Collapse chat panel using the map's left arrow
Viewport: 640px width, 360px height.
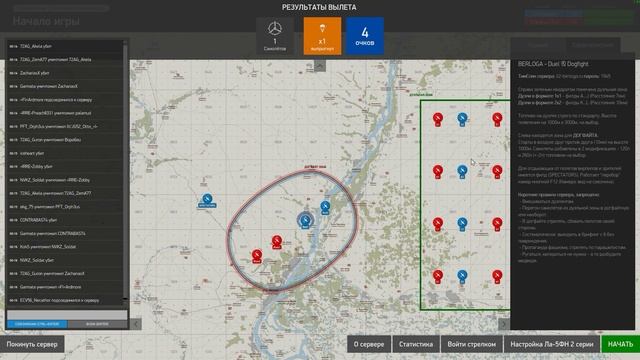[x=136, y=324]
